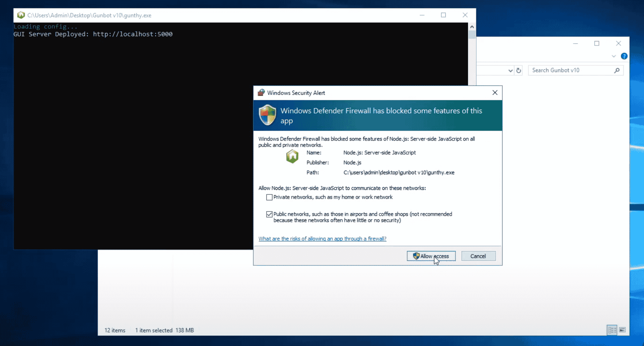644x346 pixels.
Task: Click the '12 items' status text in Explorer
Action: coord(115,330)
